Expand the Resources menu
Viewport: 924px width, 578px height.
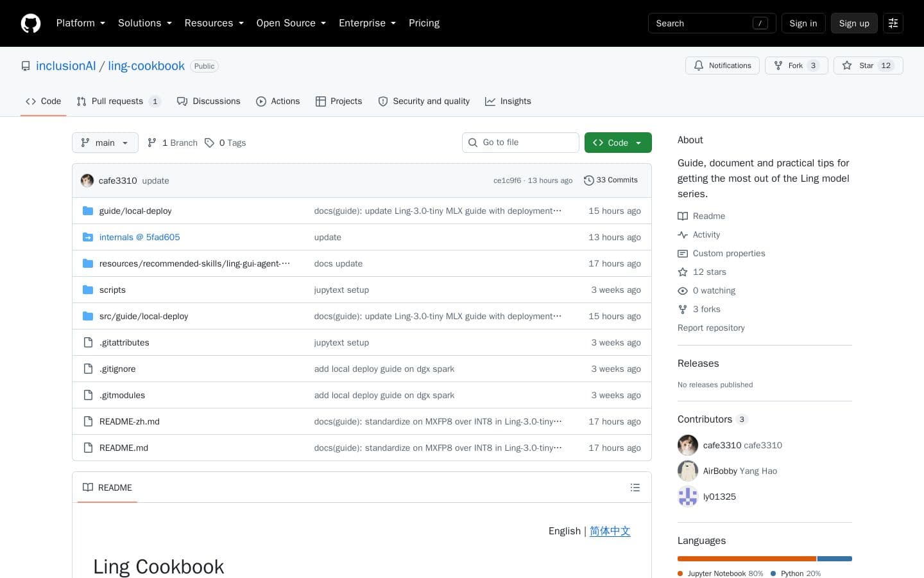[214, 23]
